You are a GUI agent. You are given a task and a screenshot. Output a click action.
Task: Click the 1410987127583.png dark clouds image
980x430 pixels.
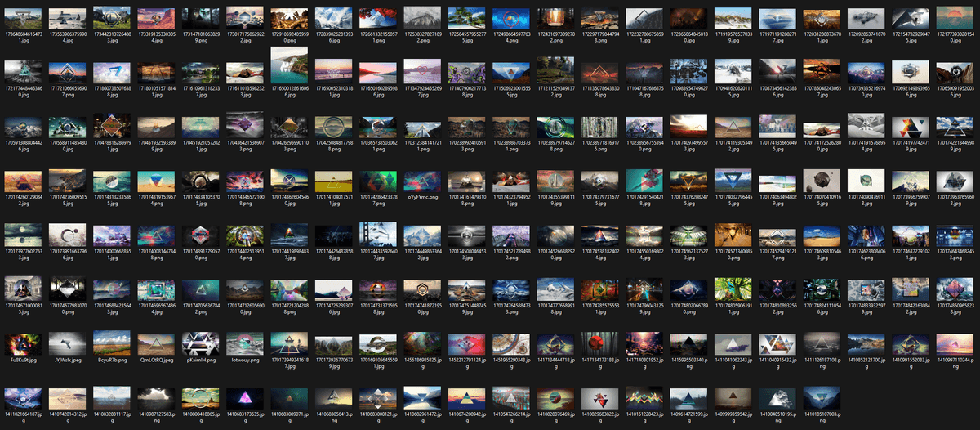154,398
